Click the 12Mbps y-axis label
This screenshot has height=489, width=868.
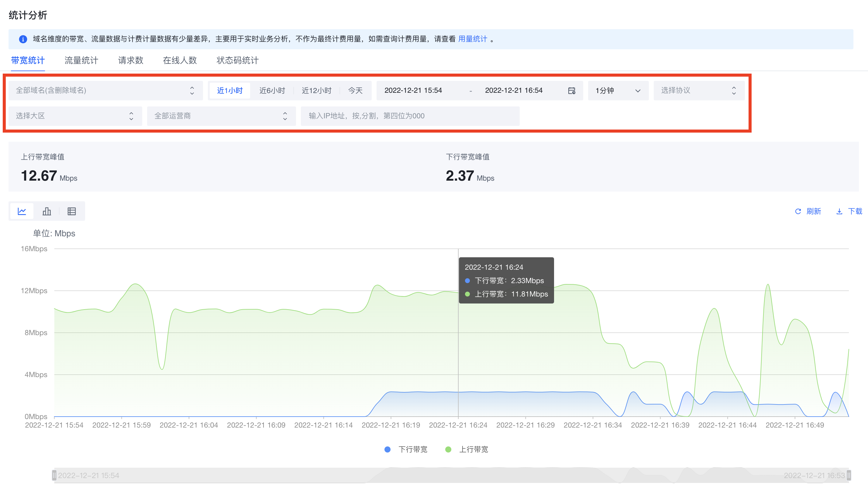[34, 291]
